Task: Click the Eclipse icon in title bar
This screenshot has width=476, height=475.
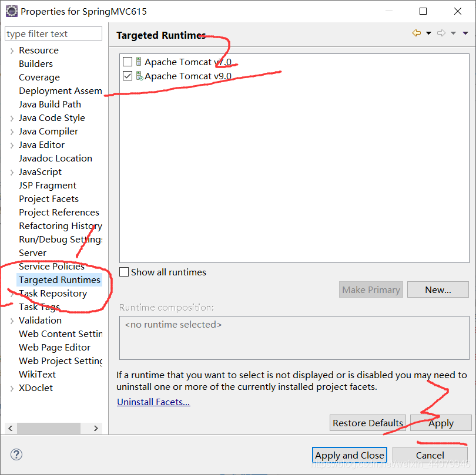Action: click(12, 11)
